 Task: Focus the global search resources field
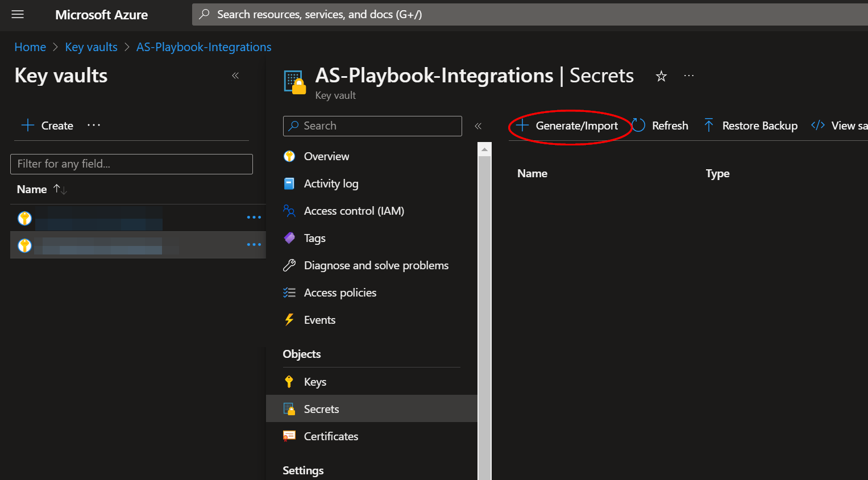click(530, 14)
